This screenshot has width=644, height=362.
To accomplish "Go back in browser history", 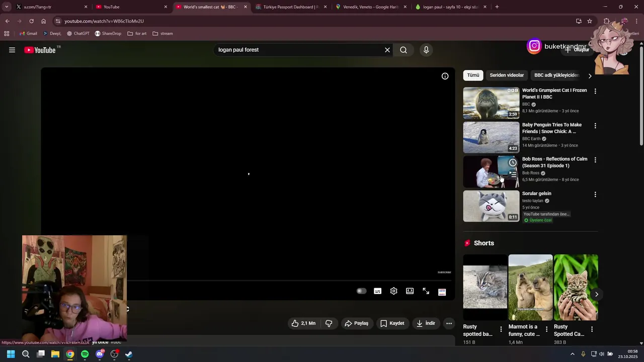I will (7, 21).
